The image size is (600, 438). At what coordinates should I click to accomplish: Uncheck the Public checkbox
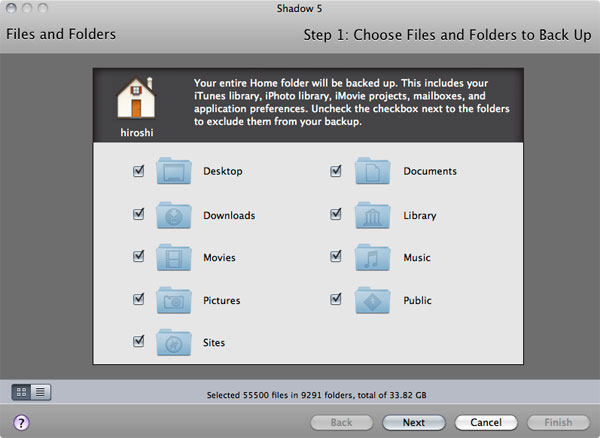336,299
